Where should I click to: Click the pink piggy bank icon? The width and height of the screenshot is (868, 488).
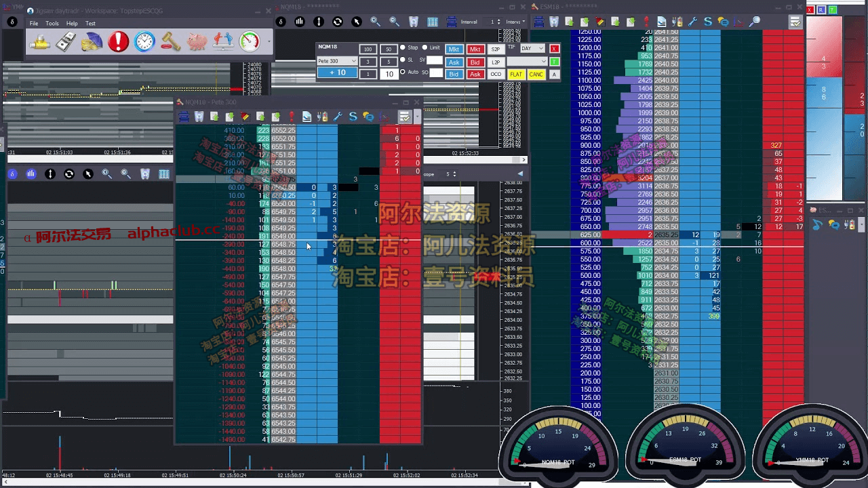(x=197, y=42)
